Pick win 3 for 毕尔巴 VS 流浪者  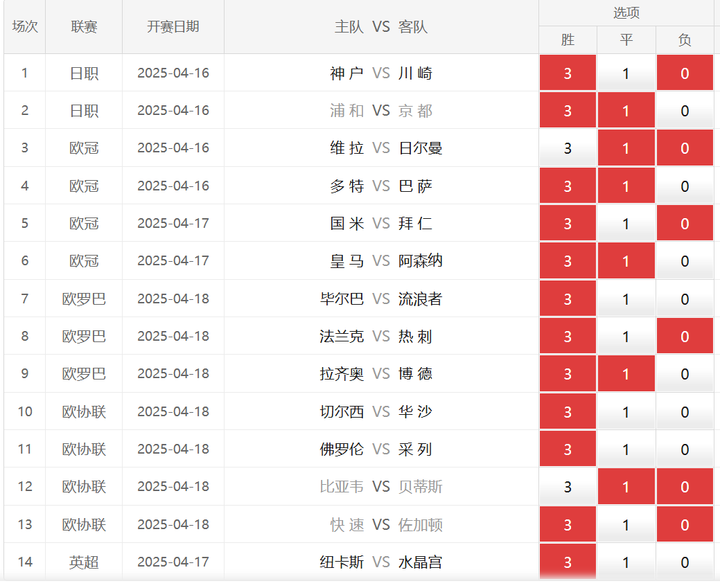(x=568, y=299)
